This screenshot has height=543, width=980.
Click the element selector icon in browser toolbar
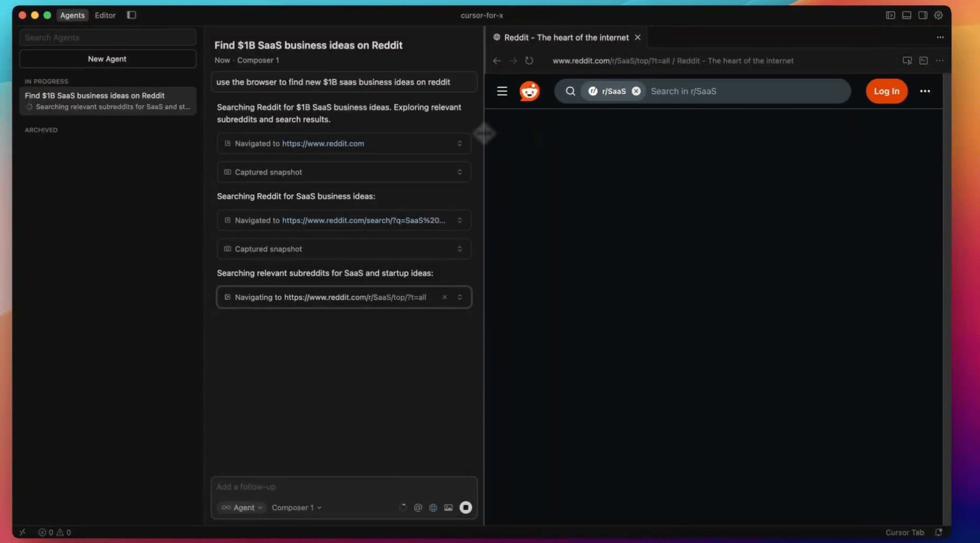[x=907, y=61]
